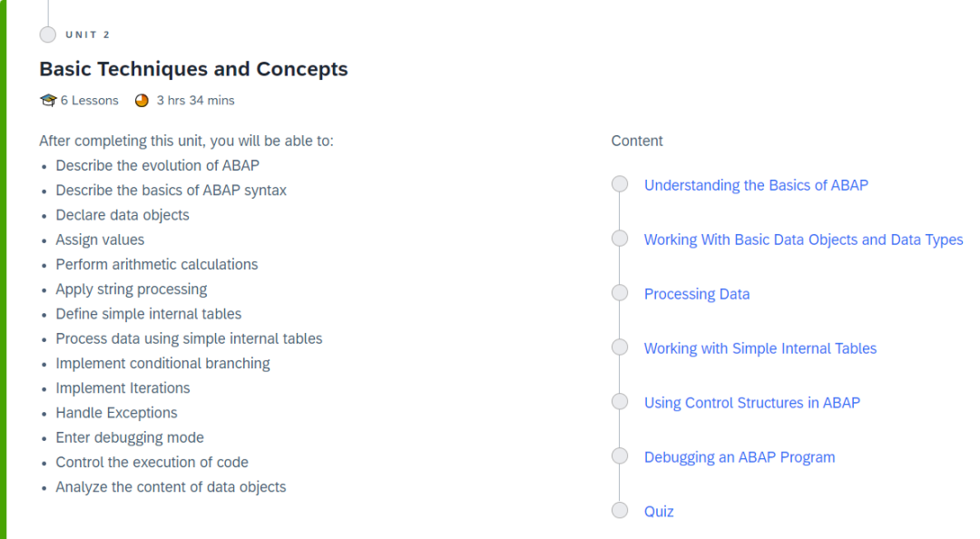Click the circle beside Debugging an ABAP Program
980x539 pixels.
(x=620, y=456)
